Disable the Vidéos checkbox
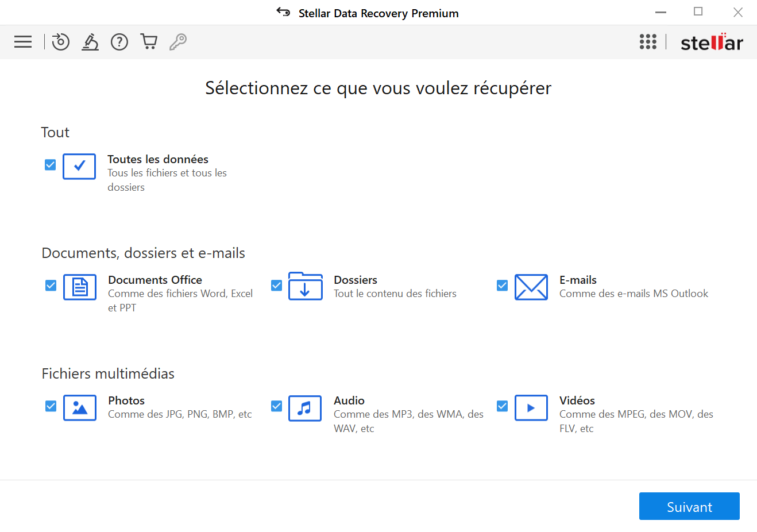 (502, 406)
